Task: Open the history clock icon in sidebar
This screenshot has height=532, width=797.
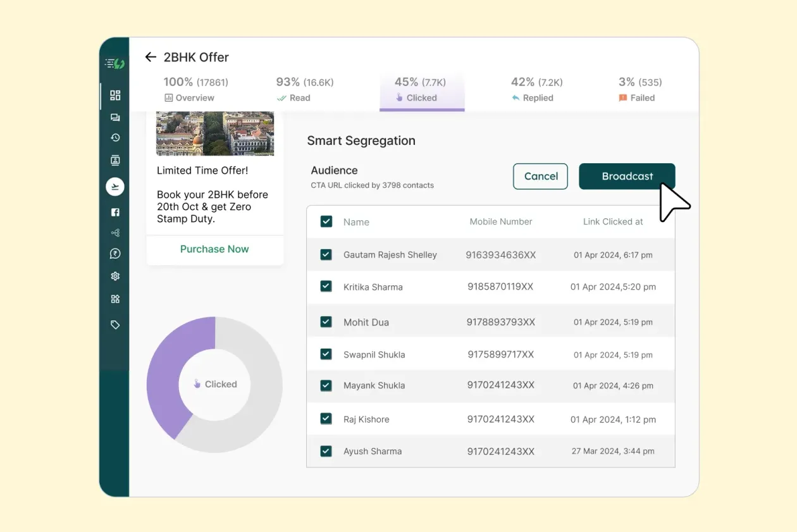Action: point(115,137)
